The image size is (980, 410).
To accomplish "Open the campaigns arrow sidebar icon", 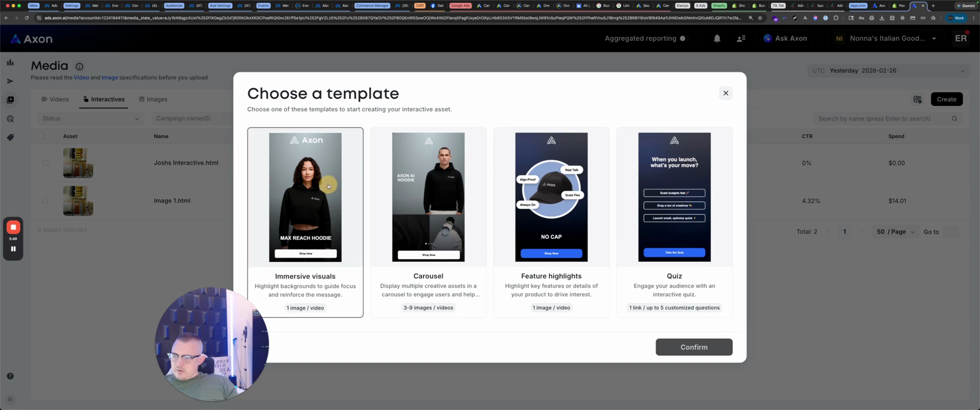I will [x=10, y=81].
